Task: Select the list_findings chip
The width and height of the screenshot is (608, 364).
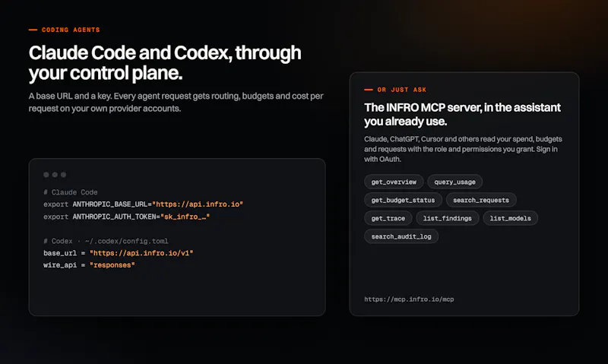Action: click(447, 218)
